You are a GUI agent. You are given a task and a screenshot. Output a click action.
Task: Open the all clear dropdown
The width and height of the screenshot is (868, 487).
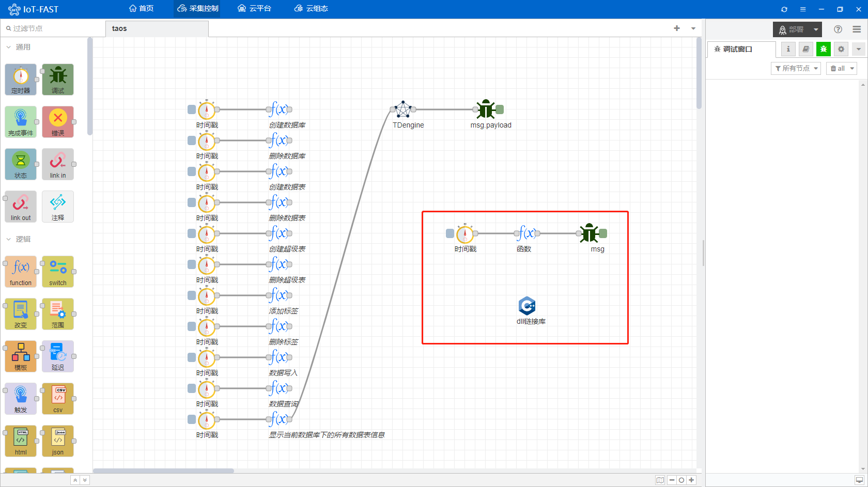(x=842, y=68)
